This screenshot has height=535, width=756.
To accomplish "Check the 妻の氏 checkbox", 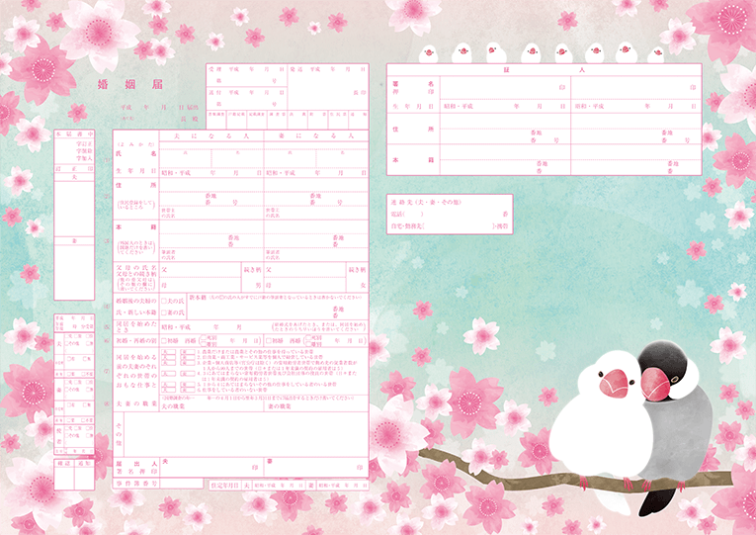I will [x=164, y=312].
